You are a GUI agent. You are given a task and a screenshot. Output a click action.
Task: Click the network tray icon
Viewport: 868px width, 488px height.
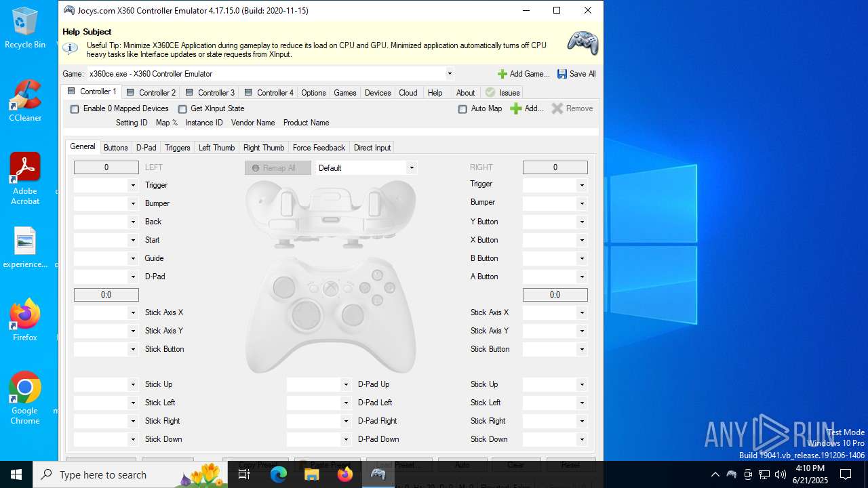764,474
